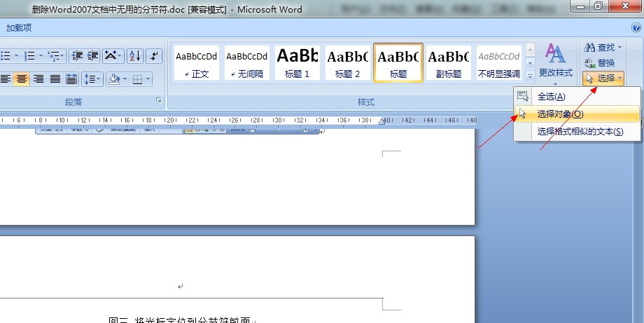Apply the 标题 2 style
The height and width of the screenshot is (323, 644).
point(347,63)
